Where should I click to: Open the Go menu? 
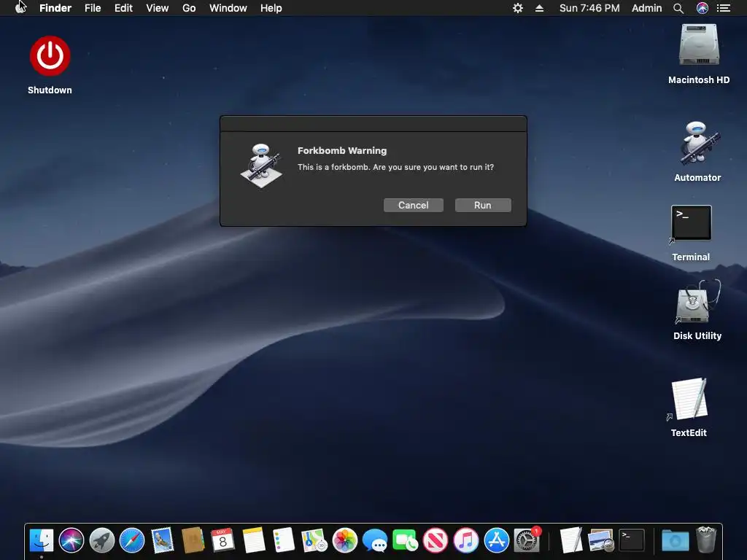pyautogui.click(x=189, y=8)
